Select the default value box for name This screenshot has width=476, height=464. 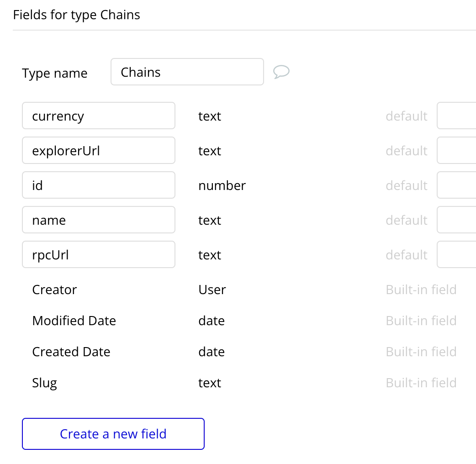click(456, 220)
